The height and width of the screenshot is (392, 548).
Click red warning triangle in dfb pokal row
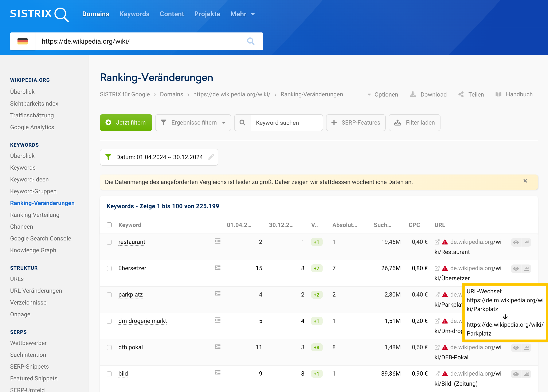tap(445, 347)
